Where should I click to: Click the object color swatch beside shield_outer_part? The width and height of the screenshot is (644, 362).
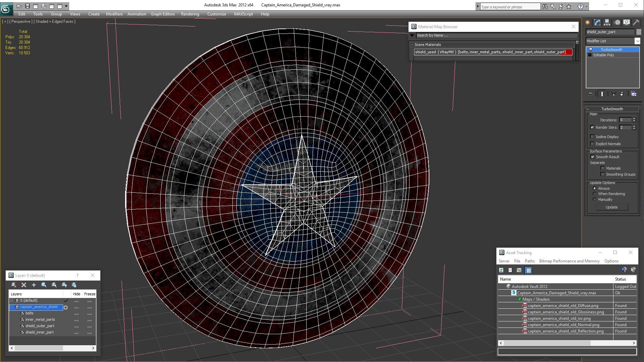(x=639, y=32)
